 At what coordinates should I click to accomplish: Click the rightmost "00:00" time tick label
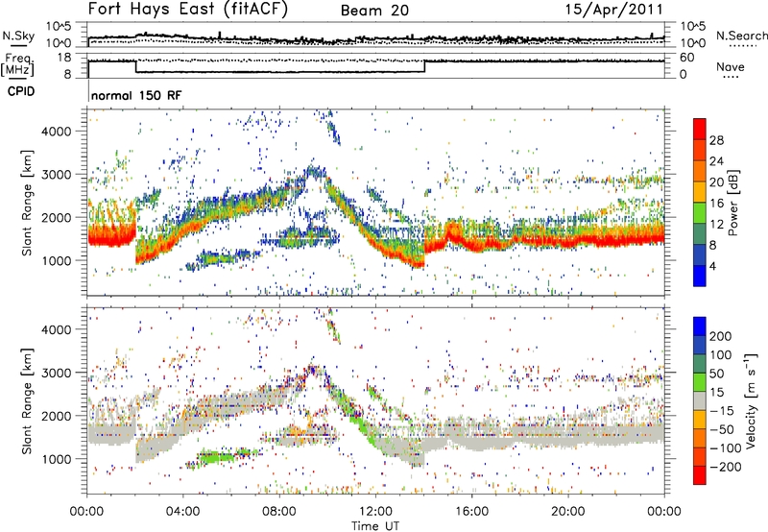pyautogui.click(x=663, y=512)
